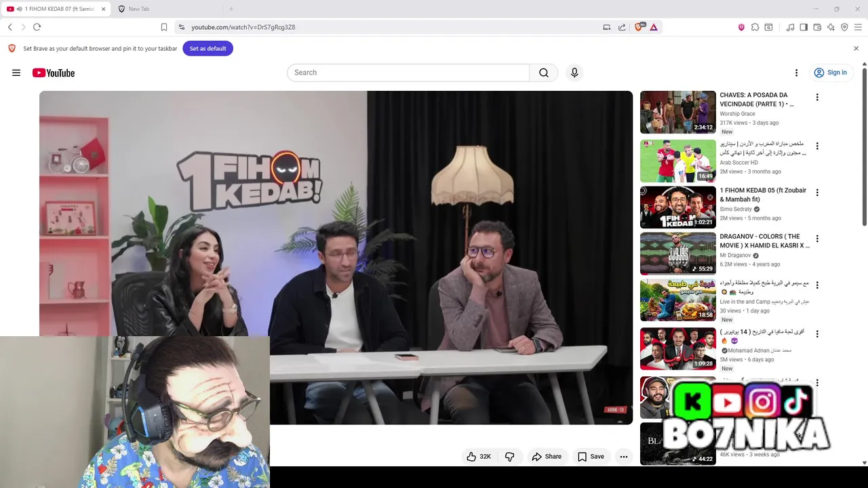The image size is (868, 488).
Task: Open the 1:09:28 Mohamad Adnan thumbnail
Action: pyautogui.click(x=678, y=349)
